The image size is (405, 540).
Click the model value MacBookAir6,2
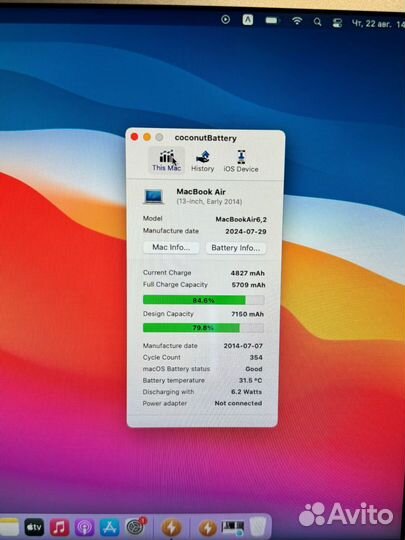(241, 219)
